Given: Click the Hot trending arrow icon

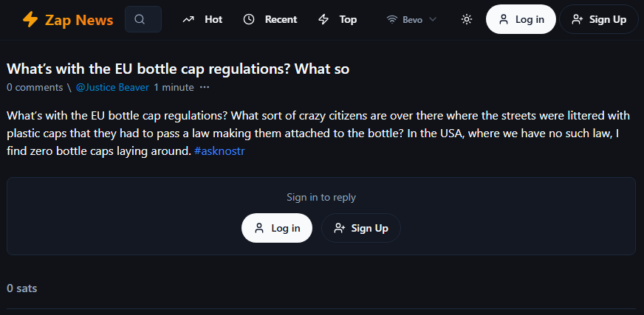Looking at the screenshot, I should [188, 19].
